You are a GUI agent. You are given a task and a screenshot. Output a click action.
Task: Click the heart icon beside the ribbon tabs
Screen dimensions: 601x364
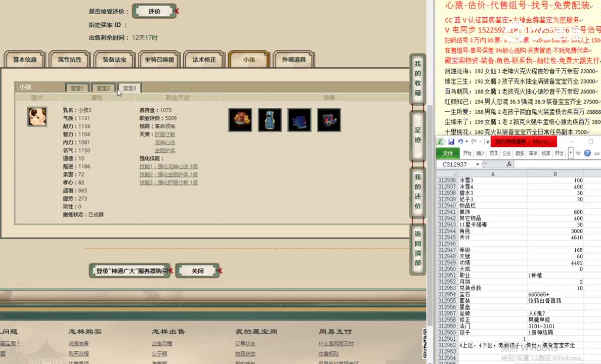point(578,153)
